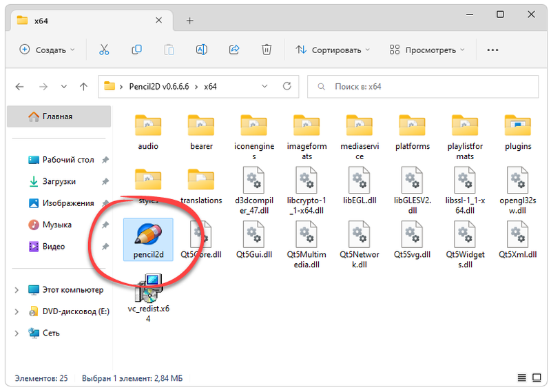Click the Share icon in toolbar
This screenshot has height=392, width=551.
[x=234, y=50]
